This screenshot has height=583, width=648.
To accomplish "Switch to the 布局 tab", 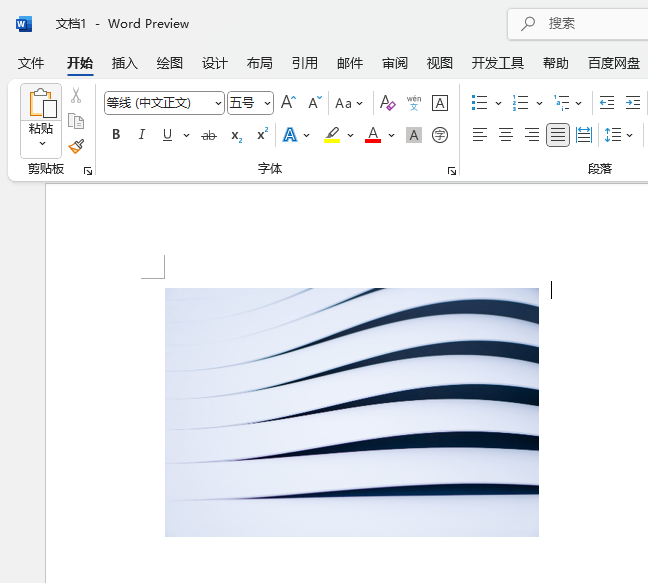I will pos(260,63).
